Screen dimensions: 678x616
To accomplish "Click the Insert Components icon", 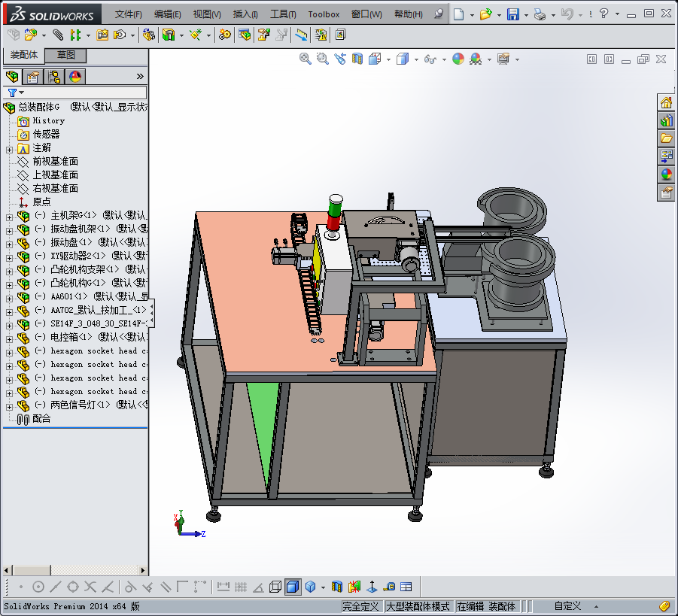I will click(x=30, y=35).
